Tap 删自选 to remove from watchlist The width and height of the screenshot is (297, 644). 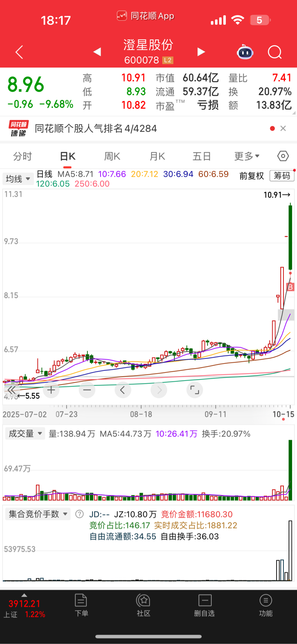pyautogui.click(x=204, y=605)
